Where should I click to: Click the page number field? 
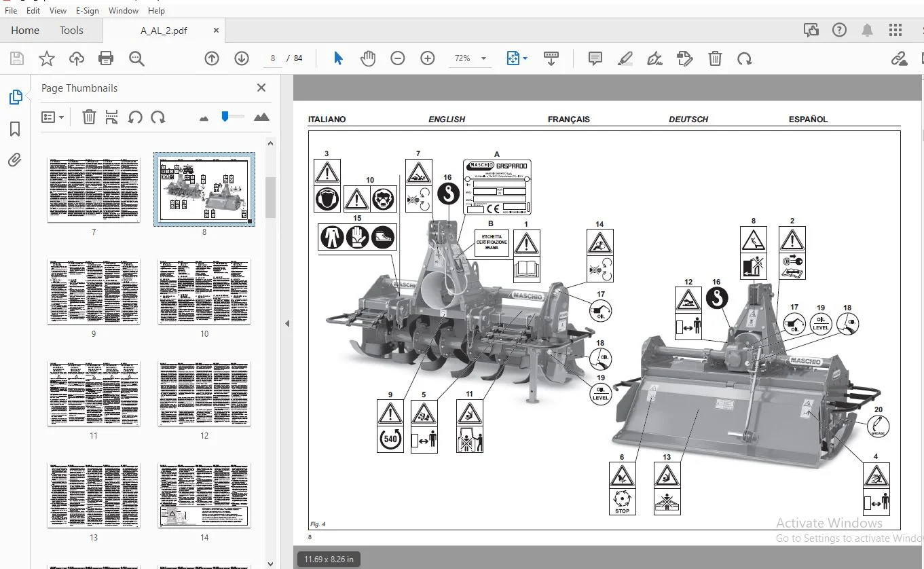[x=272, y=59]
